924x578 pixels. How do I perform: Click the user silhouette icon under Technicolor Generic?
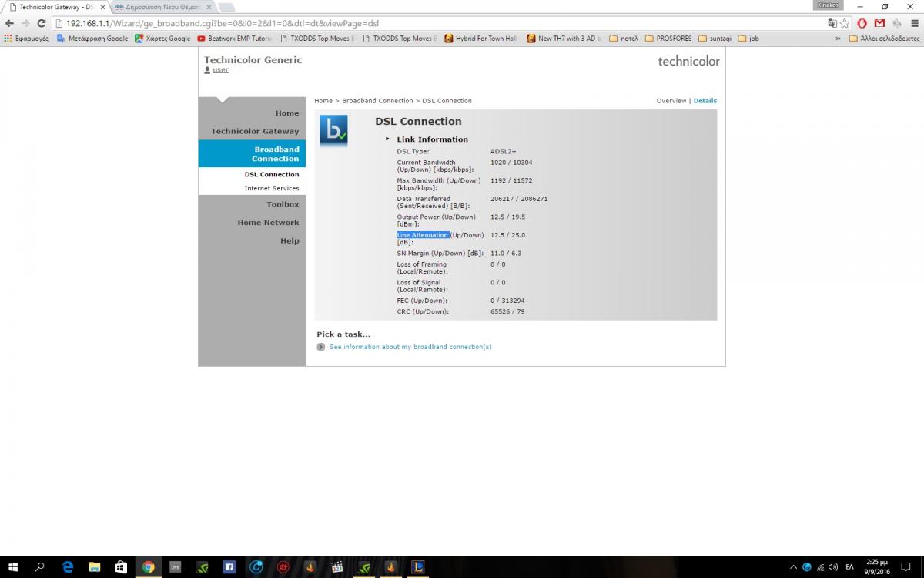[207, 70]
